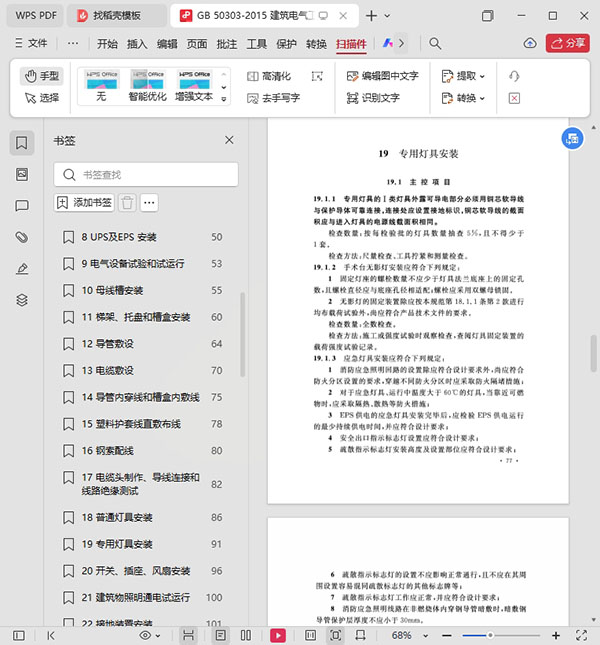The image size is (600, 645).
Task: Open the 转换 convert dropdown in ribbon
Action: (x=463, y=98)
